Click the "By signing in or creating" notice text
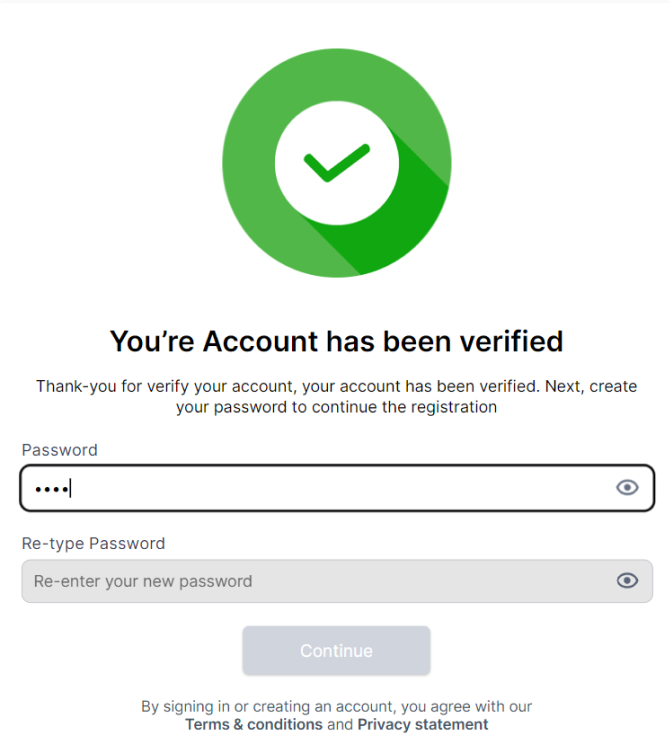The height and width of the screenshot is (753, 670). coord(336,707)
